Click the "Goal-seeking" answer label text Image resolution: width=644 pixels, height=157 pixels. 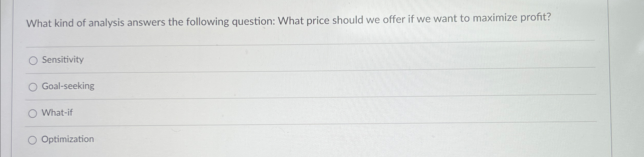tap(68, 86)
